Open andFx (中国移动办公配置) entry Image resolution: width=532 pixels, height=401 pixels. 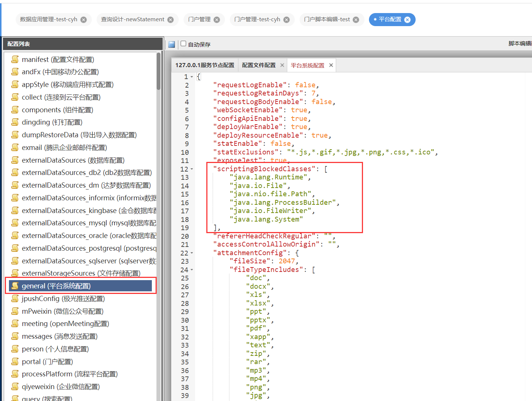tap(60, 72)
